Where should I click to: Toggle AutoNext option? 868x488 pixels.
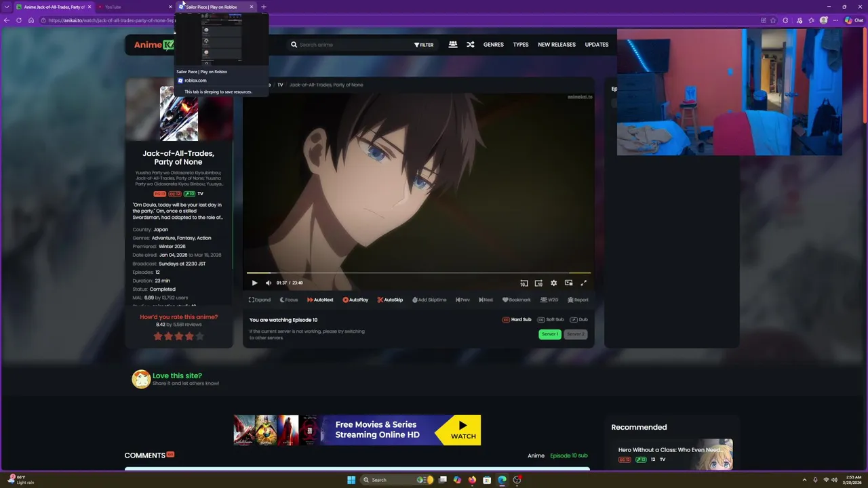[320, 300]
